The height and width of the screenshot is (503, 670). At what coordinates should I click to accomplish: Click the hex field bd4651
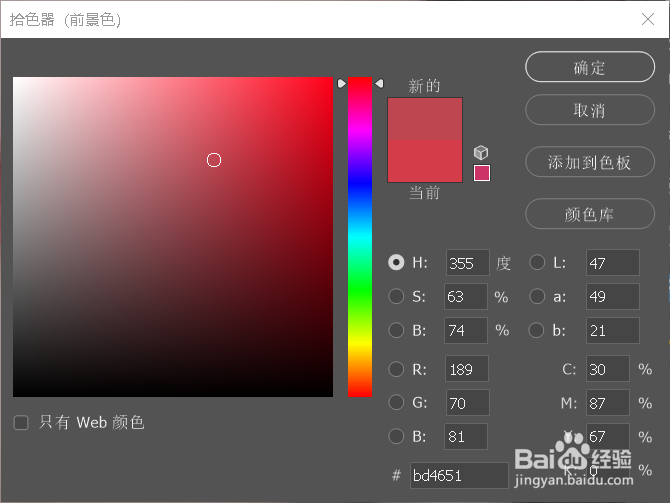tap(459, 475)
